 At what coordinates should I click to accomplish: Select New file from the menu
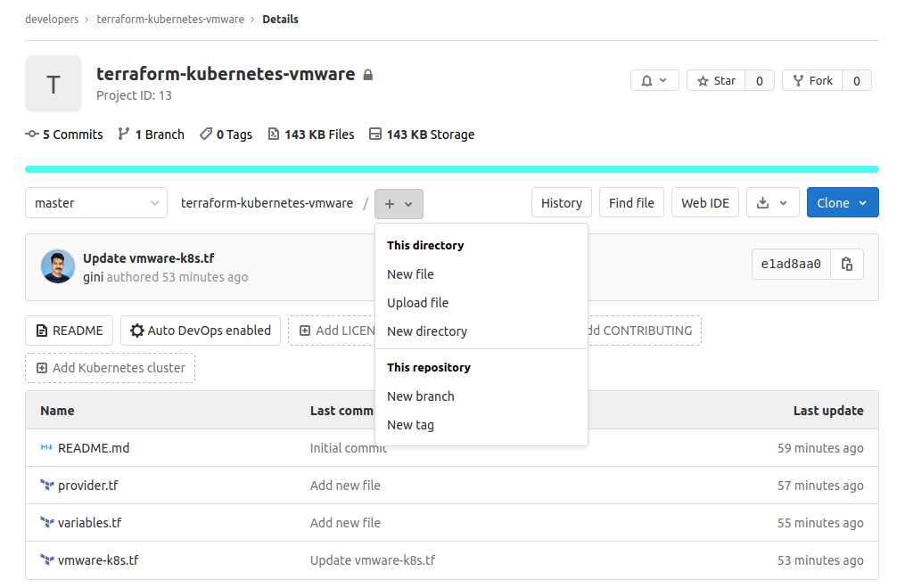pyautogui.click(x=410, y=274)
